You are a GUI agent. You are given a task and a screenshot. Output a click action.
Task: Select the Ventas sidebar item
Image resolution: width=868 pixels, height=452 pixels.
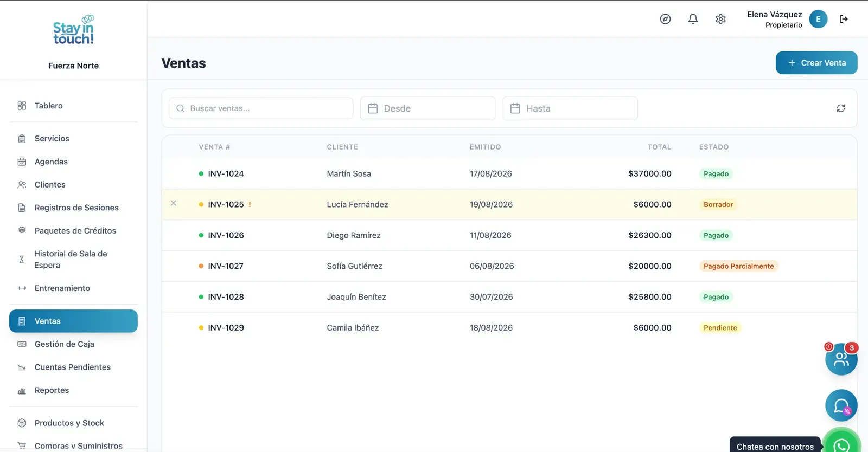[73, 321]
